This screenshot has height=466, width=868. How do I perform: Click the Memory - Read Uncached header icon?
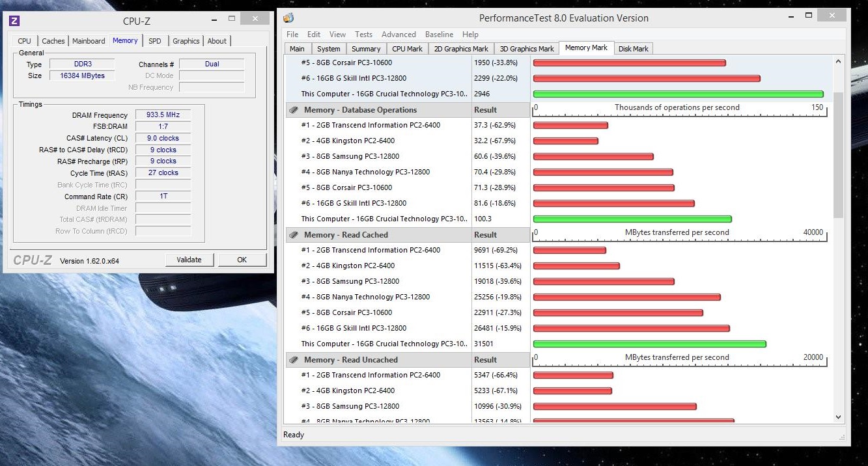pos(294,360)
